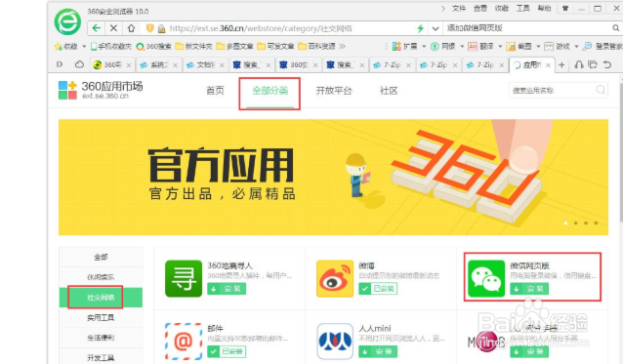The width and height of the screenshot is (623, 364).
Task: Open the 帮助 menu
Action: click(x=544, y=9)
